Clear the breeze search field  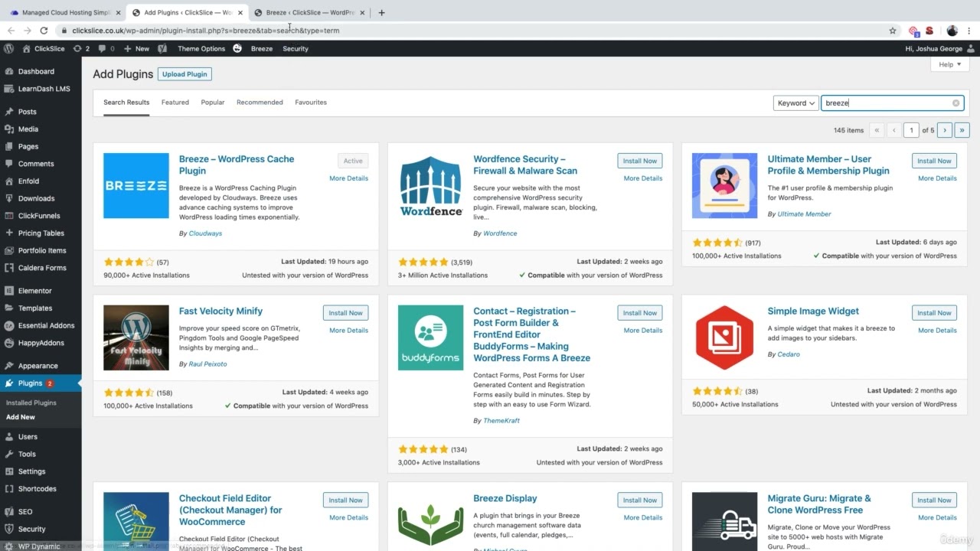click(x=955, y=103)
